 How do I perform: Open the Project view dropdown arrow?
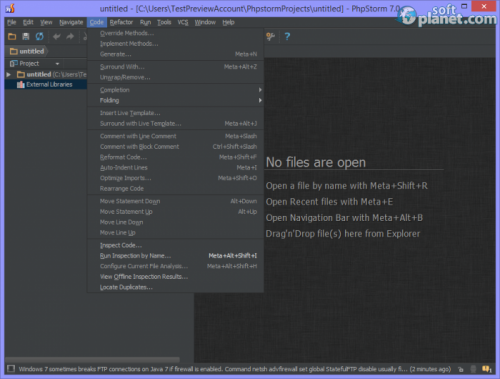pos(57,64)
